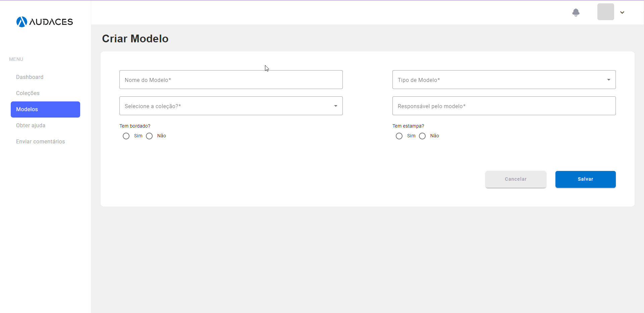
Task: Navigate to the Dashboard section
Action: (x=30, y=77)
